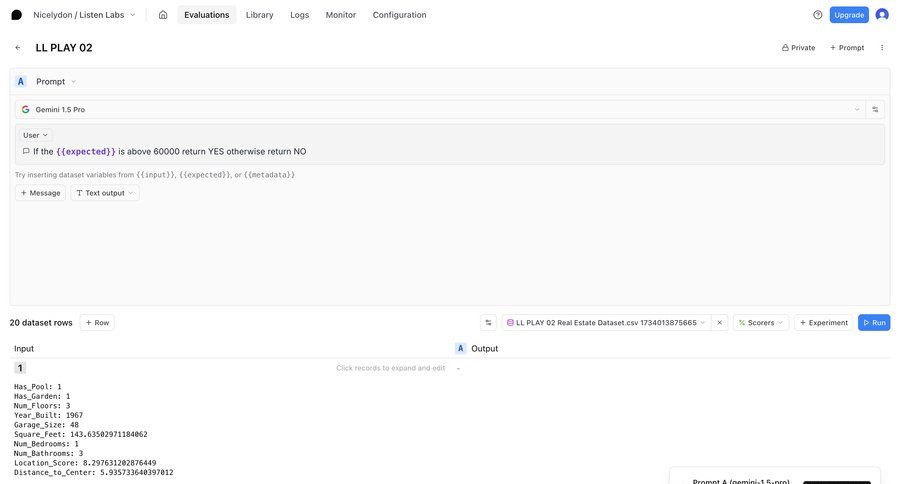The height and width of the screenshot is (484, 900).
Task: Switch organization Nicelydon / Listen Labs dropdown
Action: [84, 15]
